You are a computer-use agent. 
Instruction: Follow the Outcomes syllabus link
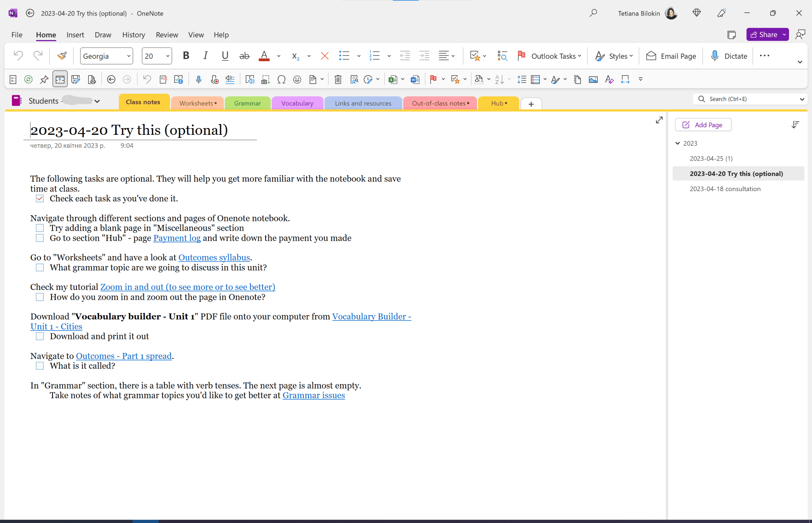pos(214,257)
